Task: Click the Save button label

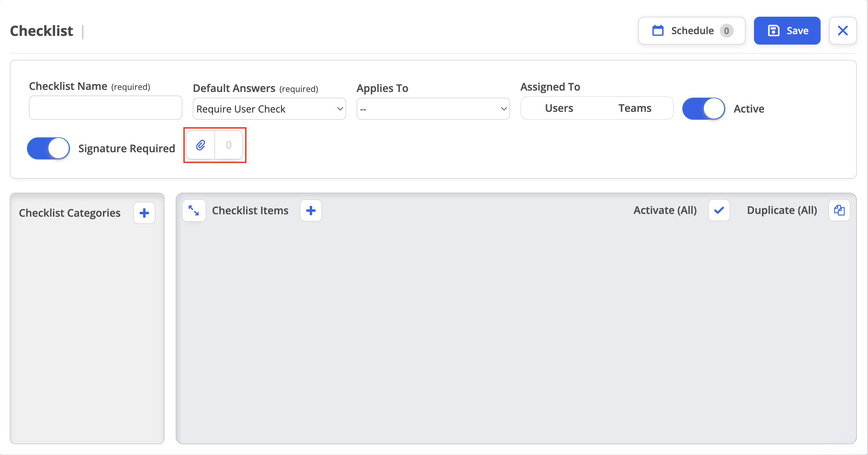Action: pos(798,31)
